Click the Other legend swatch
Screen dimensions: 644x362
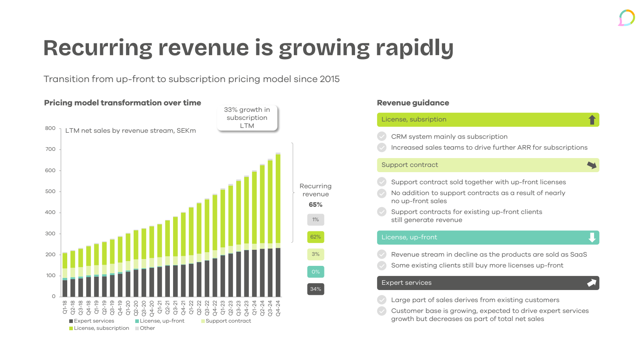coord(137,328)
